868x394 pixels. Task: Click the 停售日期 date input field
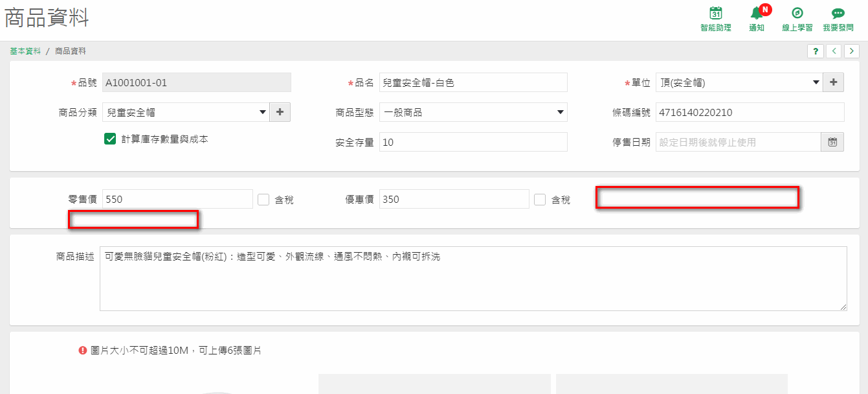tap(739, 142)
